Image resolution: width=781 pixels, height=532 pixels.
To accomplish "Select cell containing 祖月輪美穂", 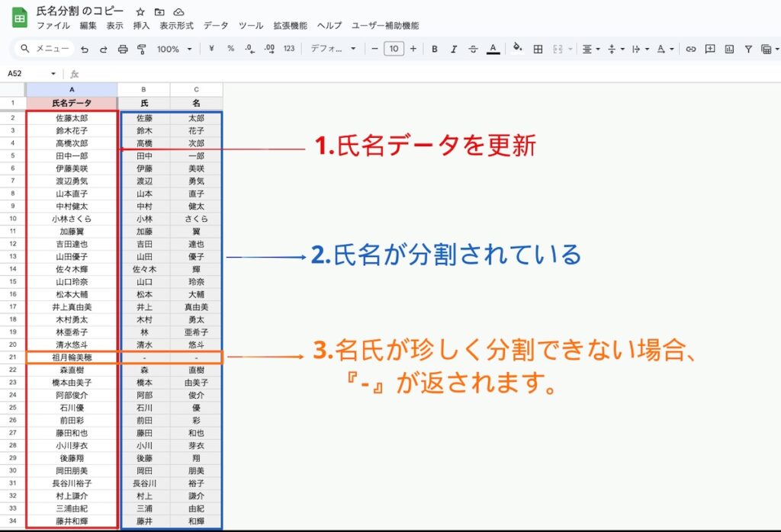I will (72, 357).
